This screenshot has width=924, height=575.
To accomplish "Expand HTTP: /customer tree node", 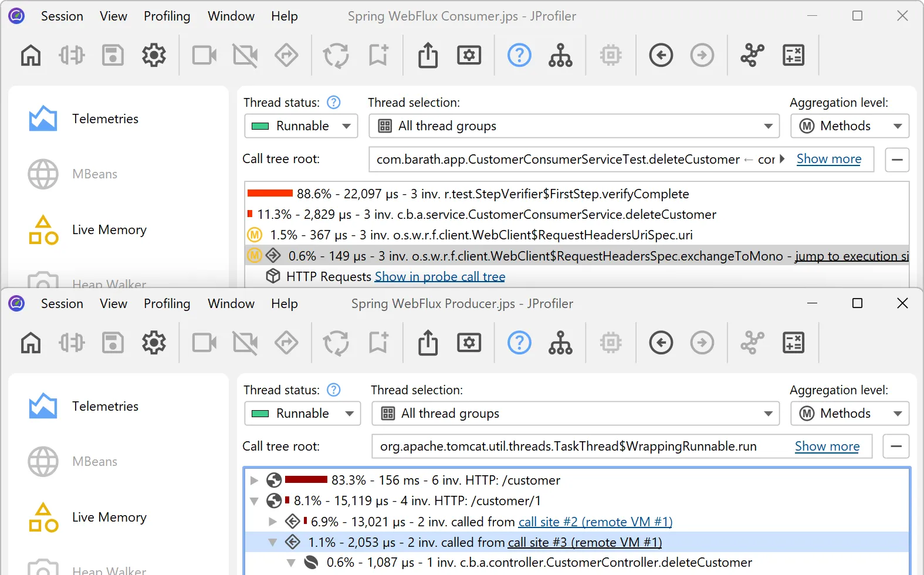I will tap(254, 481).
